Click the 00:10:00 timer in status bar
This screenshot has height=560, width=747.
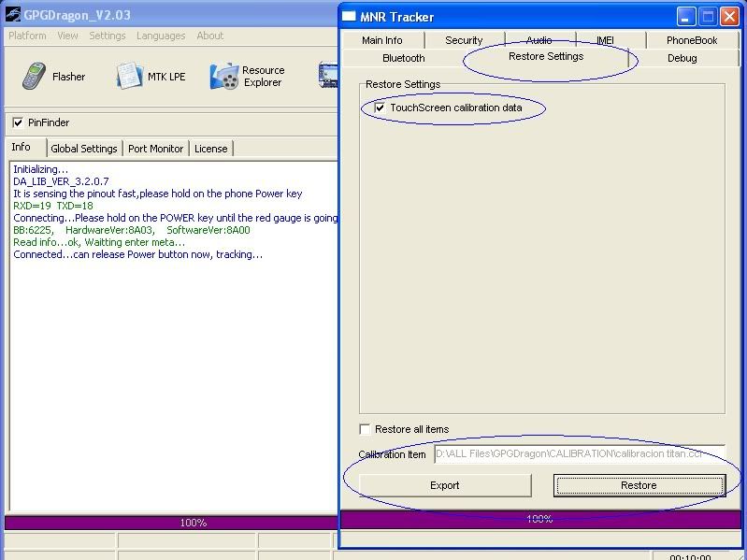pyautogui.click(x=690, y=557)
